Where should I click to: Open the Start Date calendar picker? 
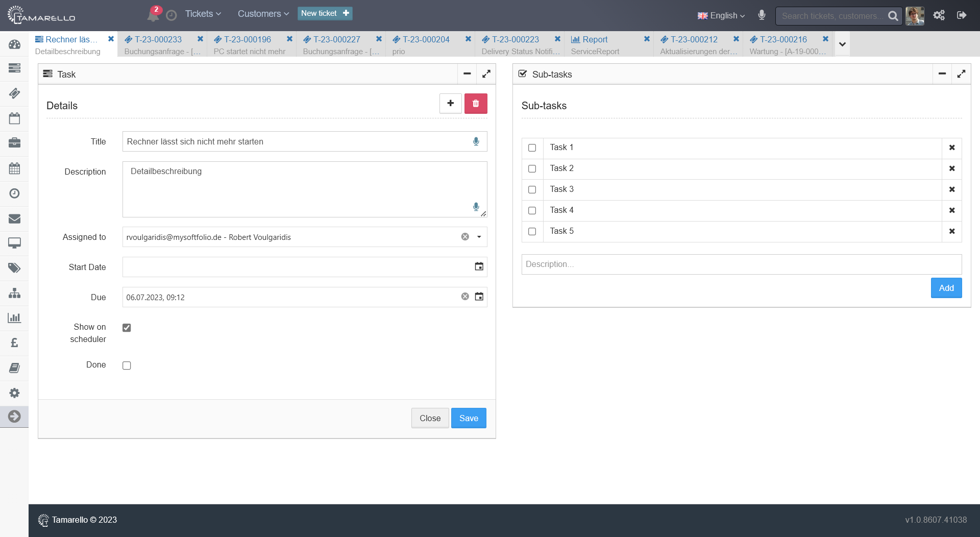tap(479, 266)
